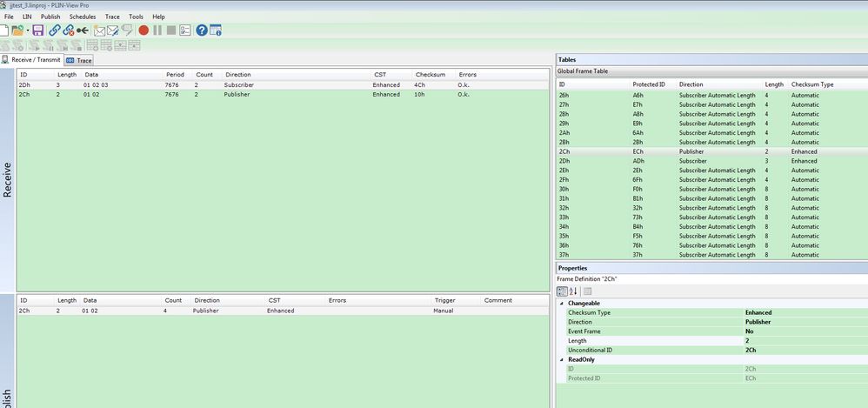The height and width of the screenshot is (408, 868).
Task: Open the Schedules menu
Action: [x=83, y=17]
